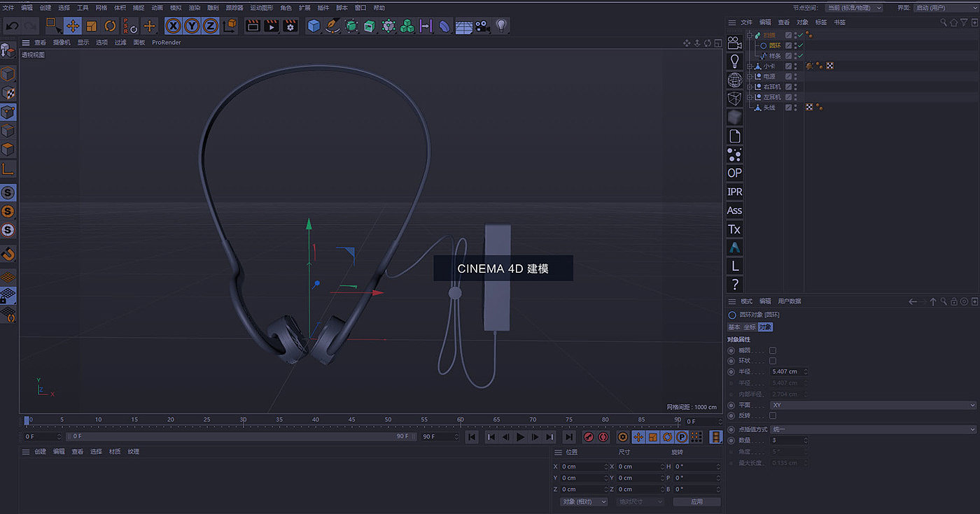Add a cube primitive from toolbar
Viewport: 980px width, 514px height.
tap(314, 26)
